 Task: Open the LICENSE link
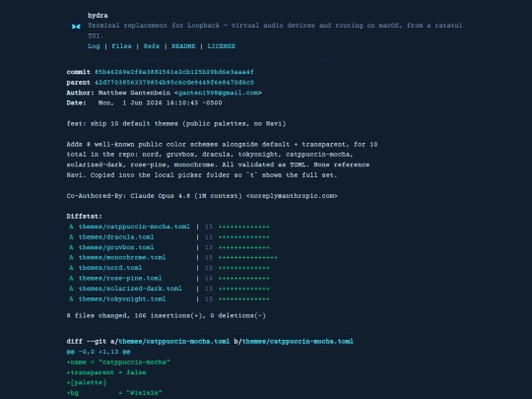click(x=222, y=46)
